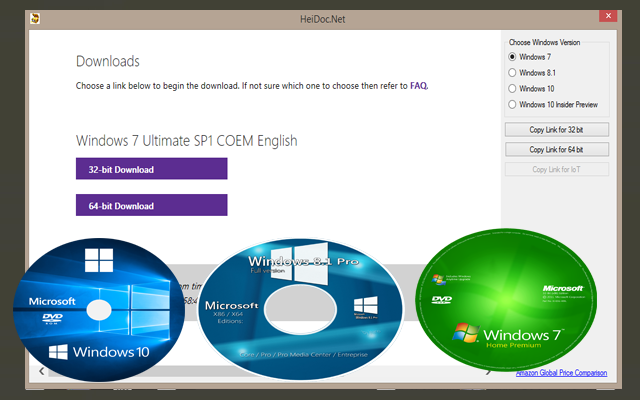Copy Link for 32 bit
This screenshot has height=400, width=640.
[x=557, y=130]
